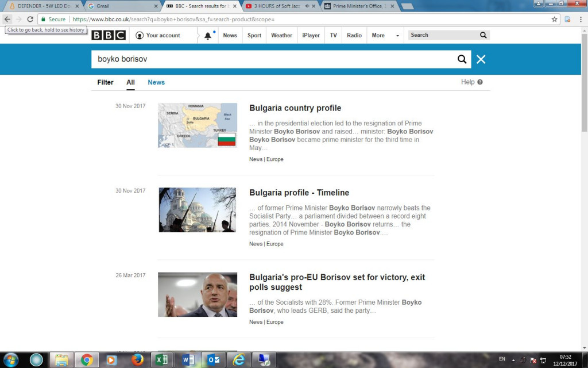The width and height of the screenshot is (588, 368).
Task: Bookmark page using the star icon
Action: click(554, 19)
